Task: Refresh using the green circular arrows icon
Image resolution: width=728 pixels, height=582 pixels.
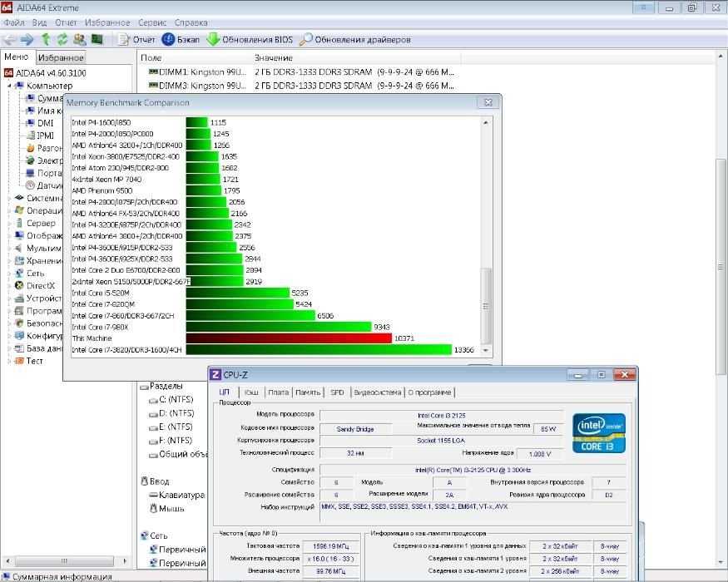Action: coord(62,40)
